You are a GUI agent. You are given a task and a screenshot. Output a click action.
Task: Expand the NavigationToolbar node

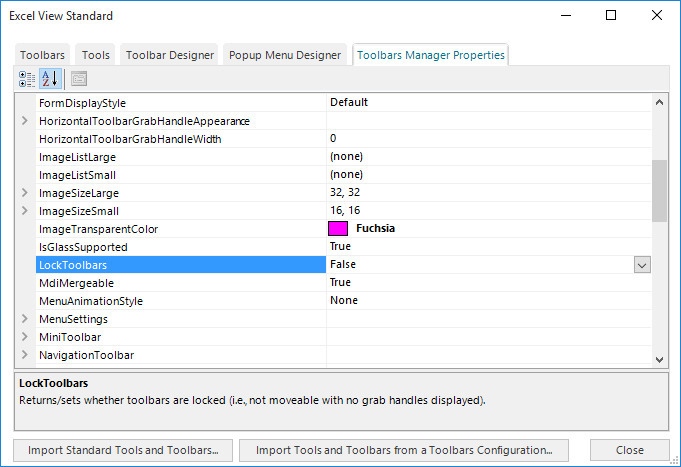[x=25, y=355]
